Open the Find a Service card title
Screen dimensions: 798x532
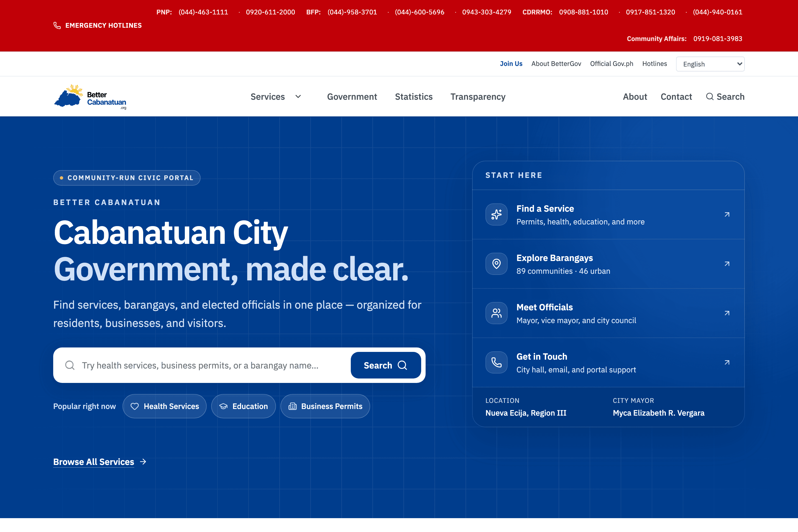[x=545, y=208]
